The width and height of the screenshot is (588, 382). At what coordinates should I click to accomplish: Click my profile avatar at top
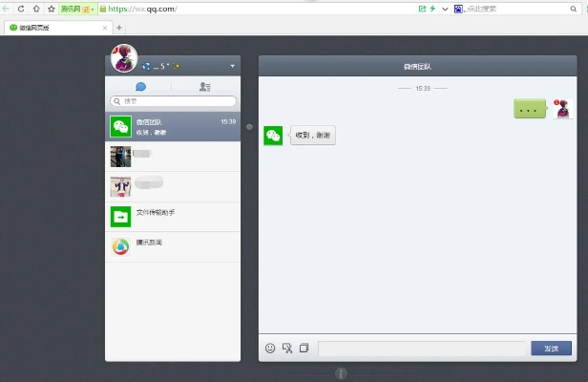(x=124, y=59)
